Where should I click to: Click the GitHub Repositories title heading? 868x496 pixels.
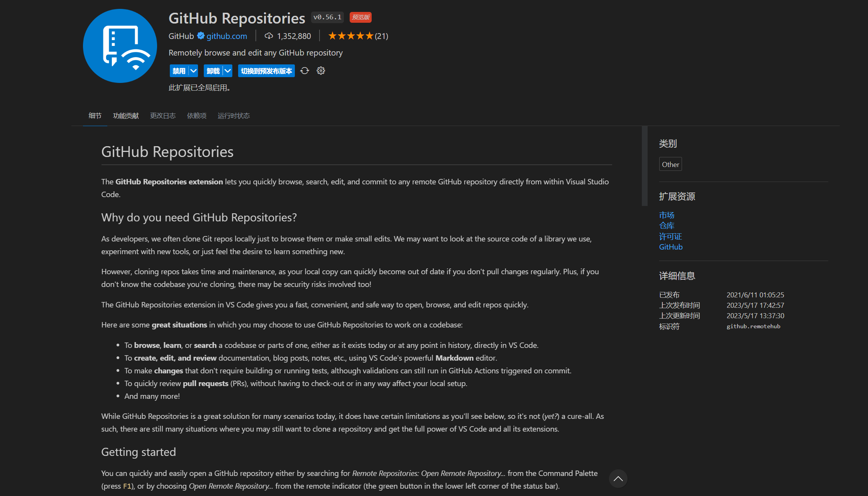(x=237, y=18)
